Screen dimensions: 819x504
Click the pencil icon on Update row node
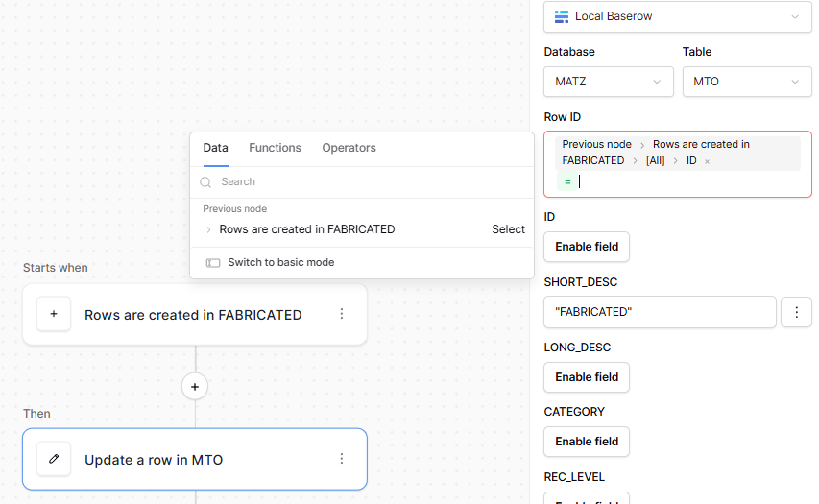pos(54,459)
